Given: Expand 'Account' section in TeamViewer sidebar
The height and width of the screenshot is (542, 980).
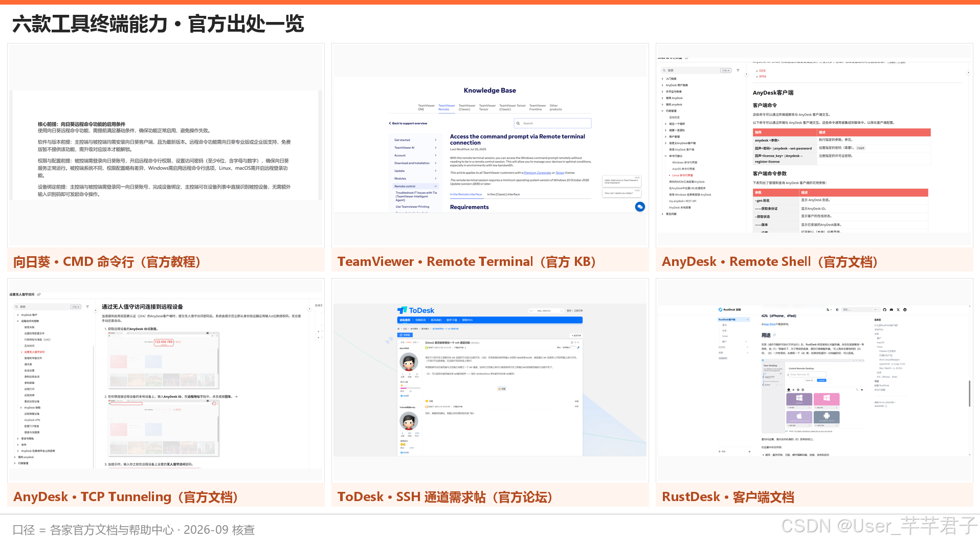Looking at the screenshot, I should [x=436, y=155].
